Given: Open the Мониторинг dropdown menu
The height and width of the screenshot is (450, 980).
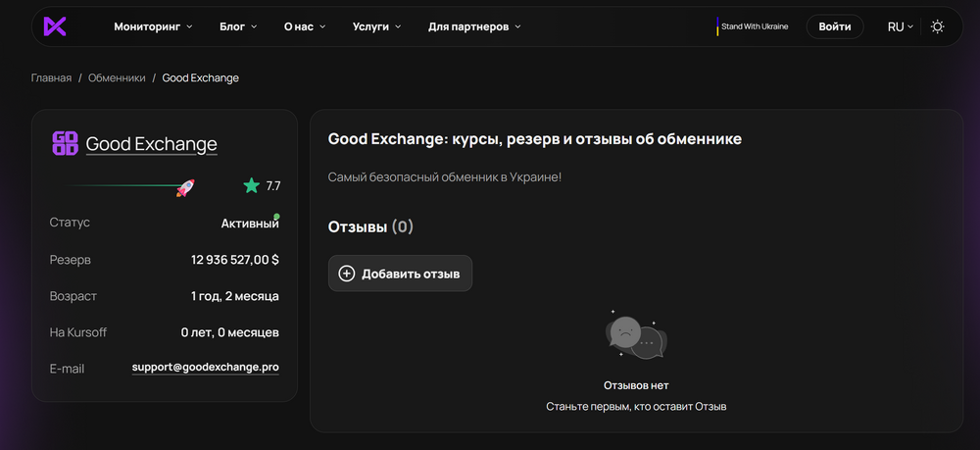Looking at the screenshot, I should (x=153, y=26).
